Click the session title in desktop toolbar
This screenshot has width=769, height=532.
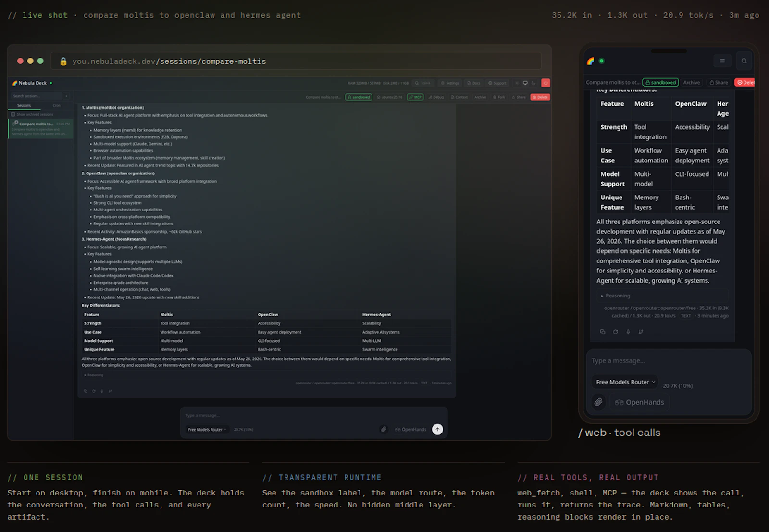tap(323, 97)
